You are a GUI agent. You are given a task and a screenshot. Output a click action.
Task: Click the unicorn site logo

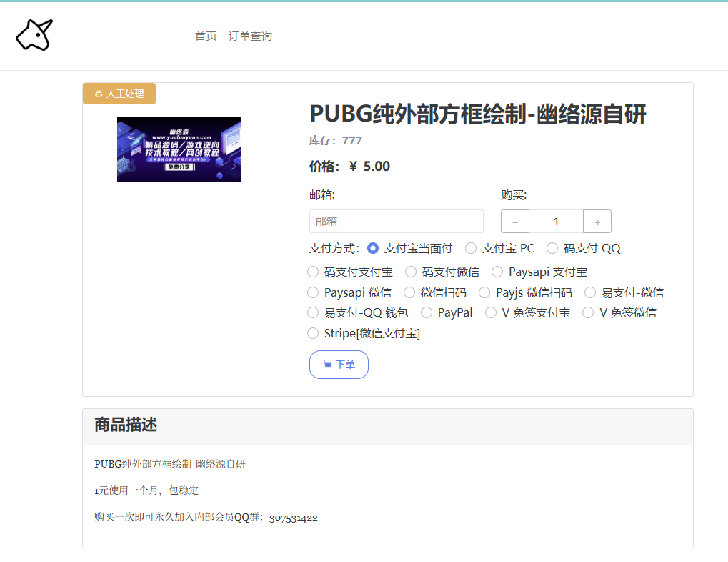coord(34,35)
